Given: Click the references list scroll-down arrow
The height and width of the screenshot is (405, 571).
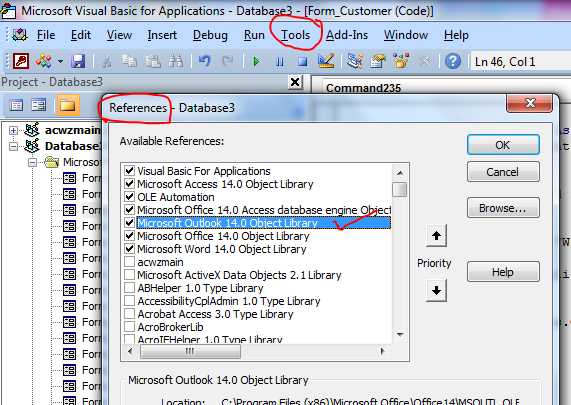Looking at the screenshot, I should click(400, 334).
